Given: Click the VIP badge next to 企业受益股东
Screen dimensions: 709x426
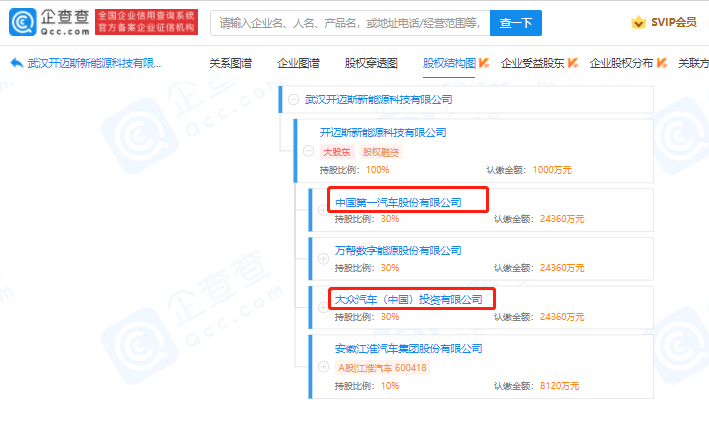Looking at the screenshot, I should pos(573,63).
